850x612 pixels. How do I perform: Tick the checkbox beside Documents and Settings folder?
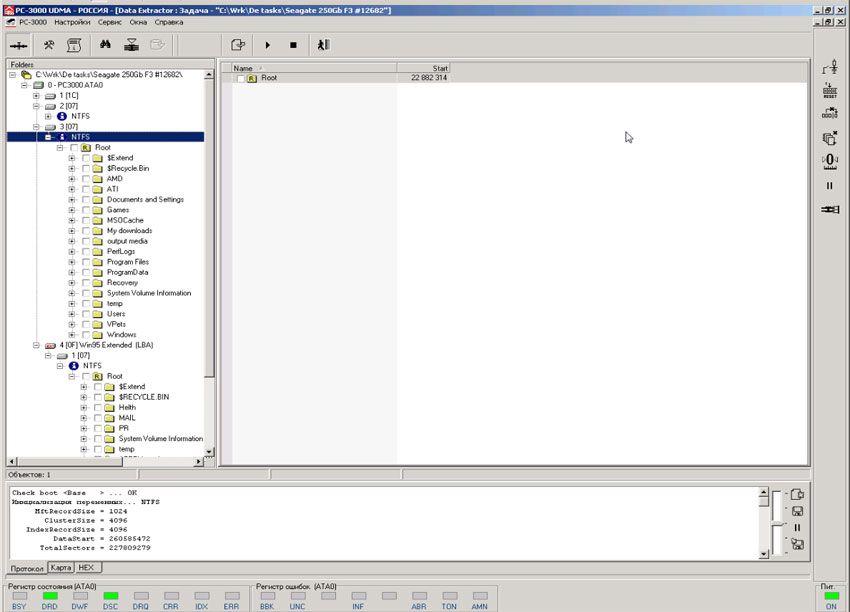pos(86,200)
